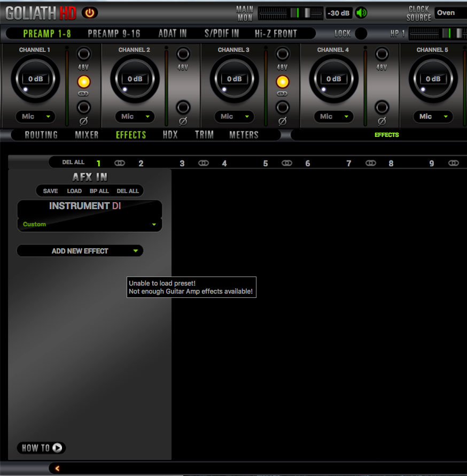Click the SAVE preset button
The width and height of the screenshot is (467, 476).
tap(50, 191)
